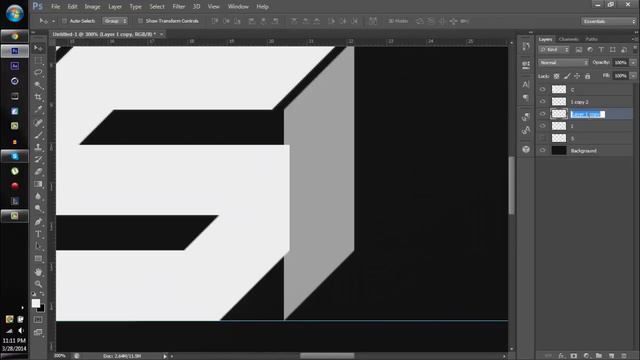Viewport: 640px width, 360px height.
Task: Hide the layer named 1
Action: (x=542, y=126)
